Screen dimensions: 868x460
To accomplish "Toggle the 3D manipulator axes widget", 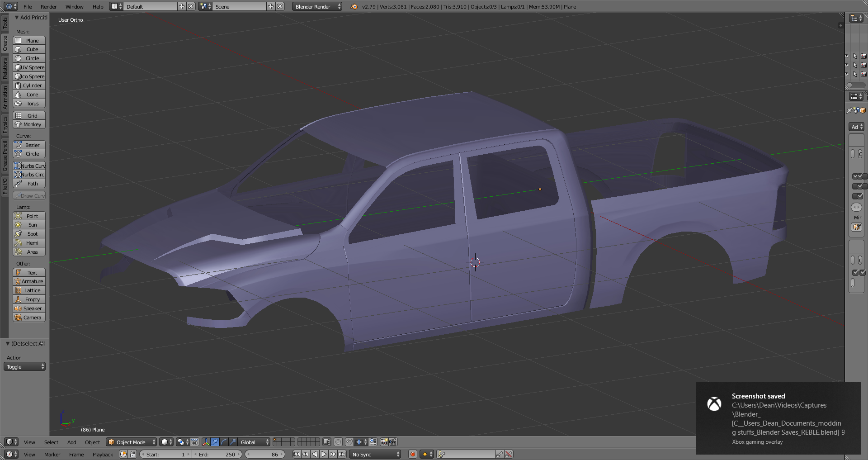I will tap(206, 442).
